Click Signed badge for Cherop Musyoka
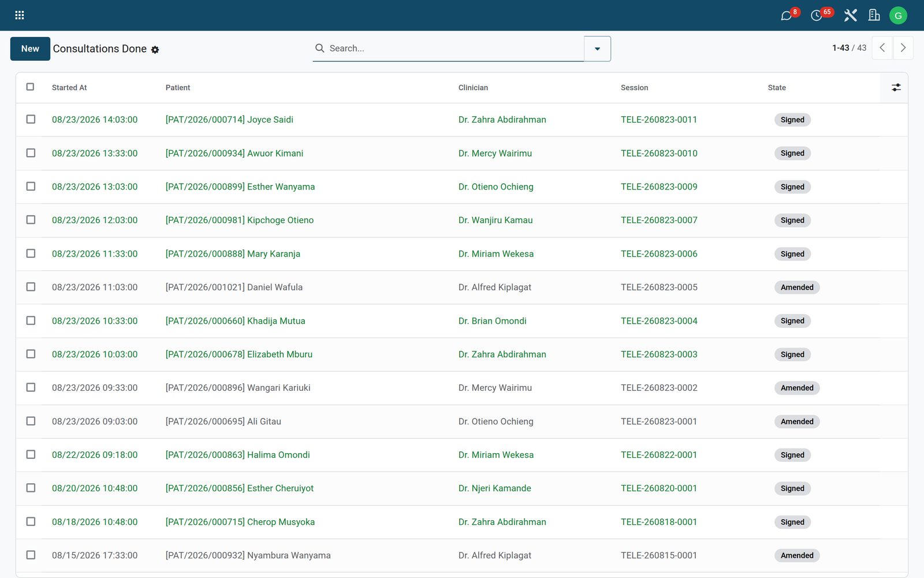The width and height of the screenshot is (924, 578). click(x=792, y=522)
